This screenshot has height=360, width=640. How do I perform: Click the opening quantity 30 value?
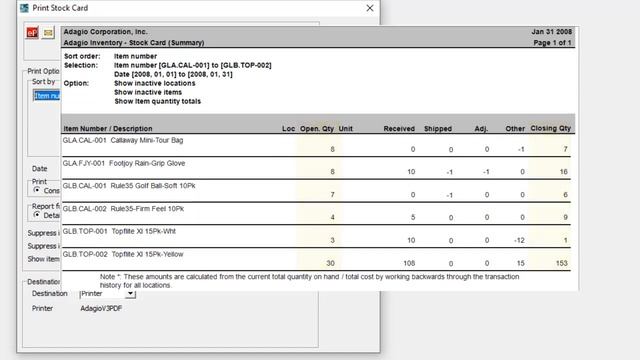(330, 263)
